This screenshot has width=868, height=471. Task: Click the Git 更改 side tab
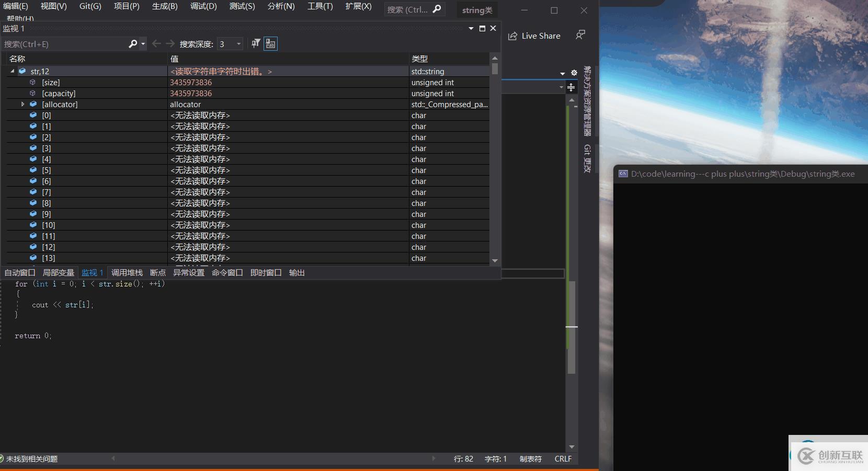pos(587,158)
